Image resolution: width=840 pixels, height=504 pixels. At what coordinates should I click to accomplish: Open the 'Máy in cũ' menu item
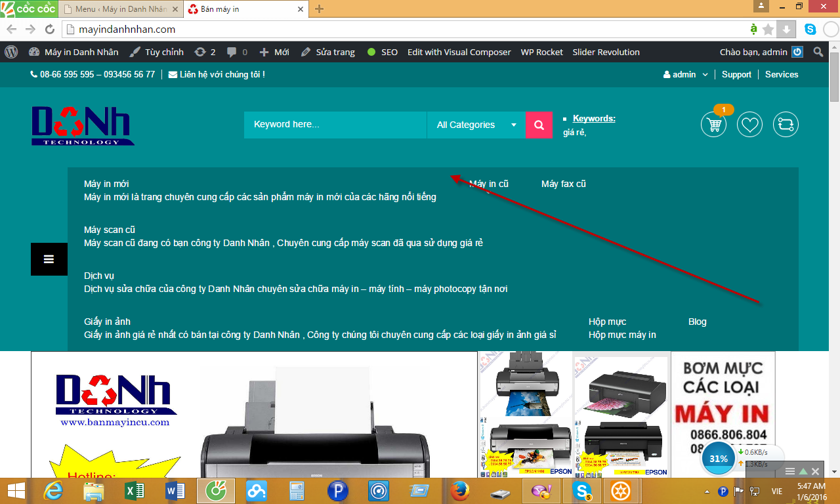(489, 184)
